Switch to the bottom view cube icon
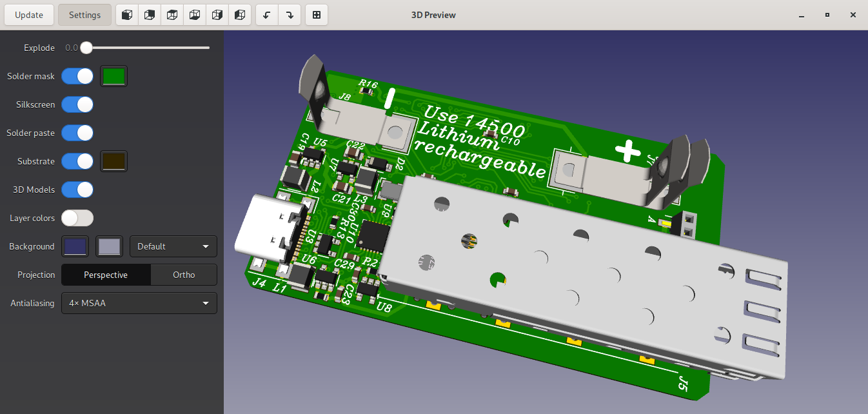This screenshot has width=868, height=414. [195, 15]
